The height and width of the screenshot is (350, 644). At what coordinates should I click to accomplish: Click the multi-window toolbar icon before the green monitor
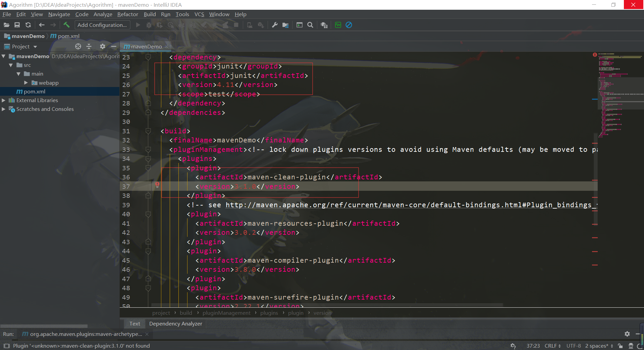click(x=324, y=25)
